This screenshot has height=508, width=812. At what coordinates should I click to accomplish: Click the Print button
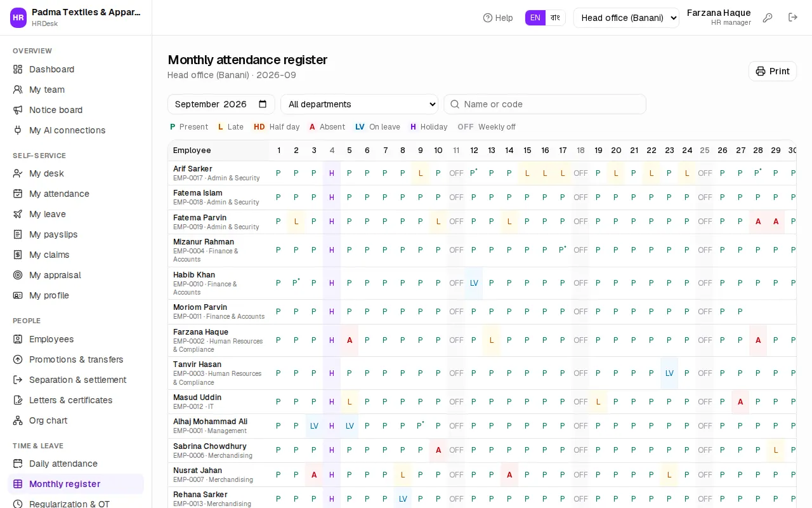[773, 71]
